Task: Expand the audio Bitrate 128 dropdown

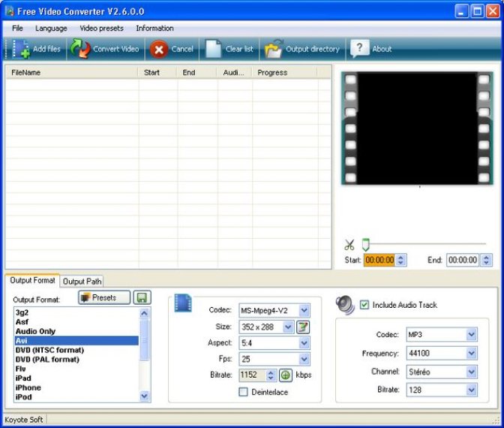Action: [472, 390]
